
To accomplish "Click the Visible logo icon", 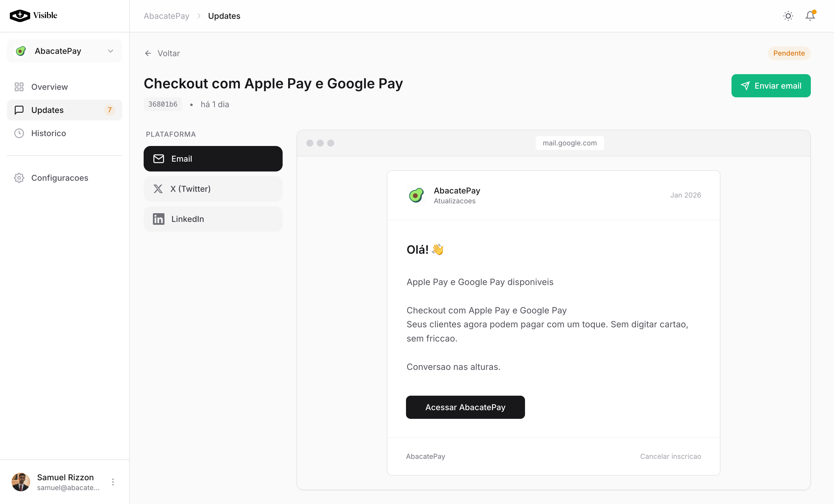I will [x=20, y=16].
